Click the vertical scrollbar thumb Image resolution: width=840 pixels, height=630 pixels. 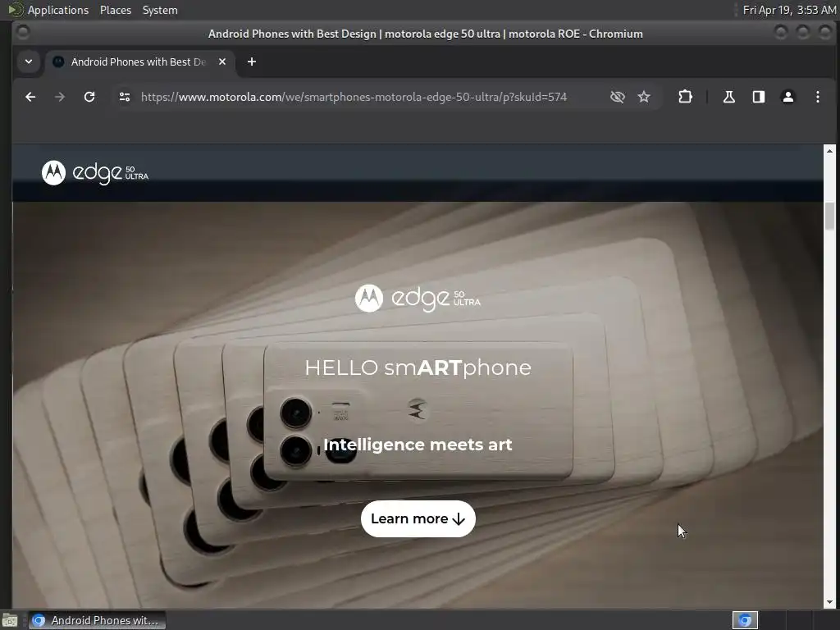coord(829,217)
